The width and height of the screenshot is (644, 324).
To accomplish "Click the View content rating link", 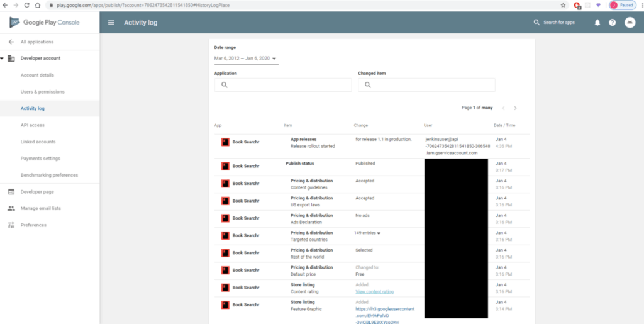I will pos(374,292).
